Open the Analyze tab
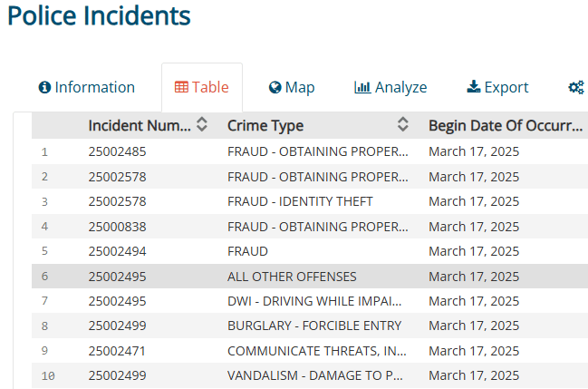Viewport: 588px width, 389px height. [390, 88]
